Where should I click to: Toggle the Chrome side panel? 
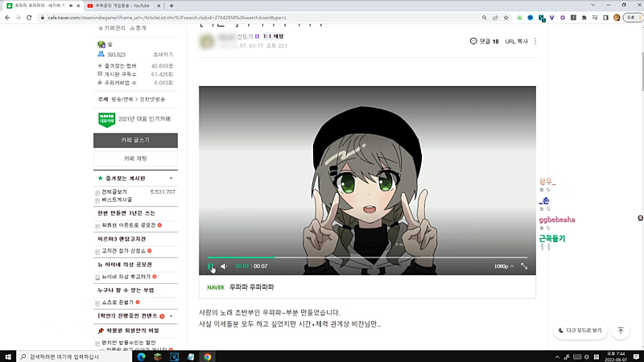[x=605, y=18]
